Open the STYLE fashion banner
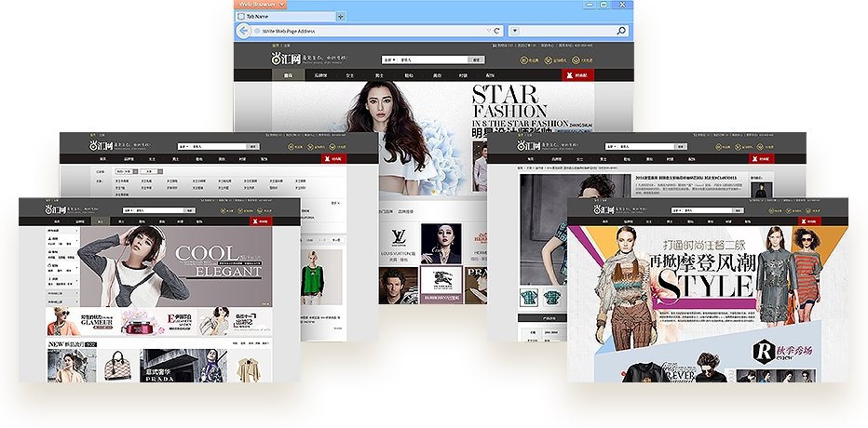The width and height of the screenshot is (868, 428). coord(708,288)
